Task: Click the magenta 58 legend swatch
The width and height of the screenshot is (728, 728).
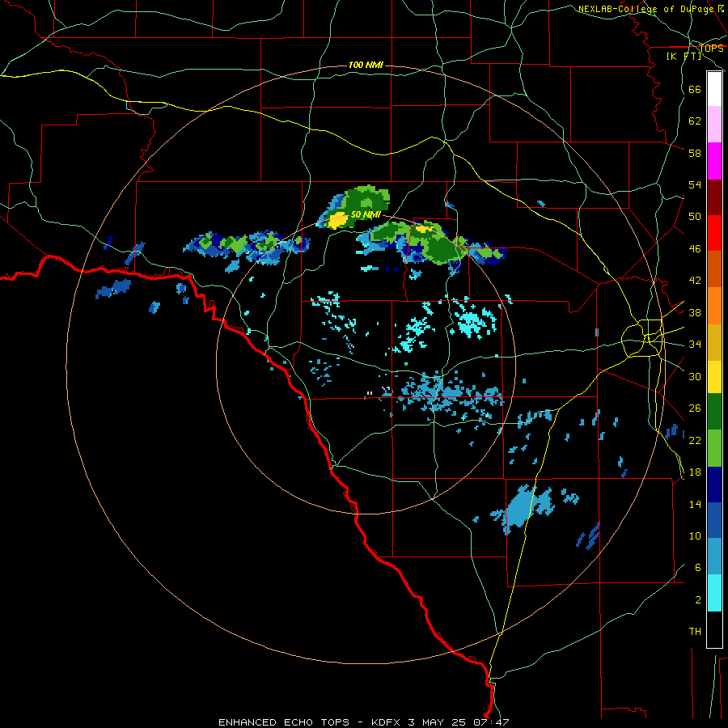Action: (x=714, y=161)
